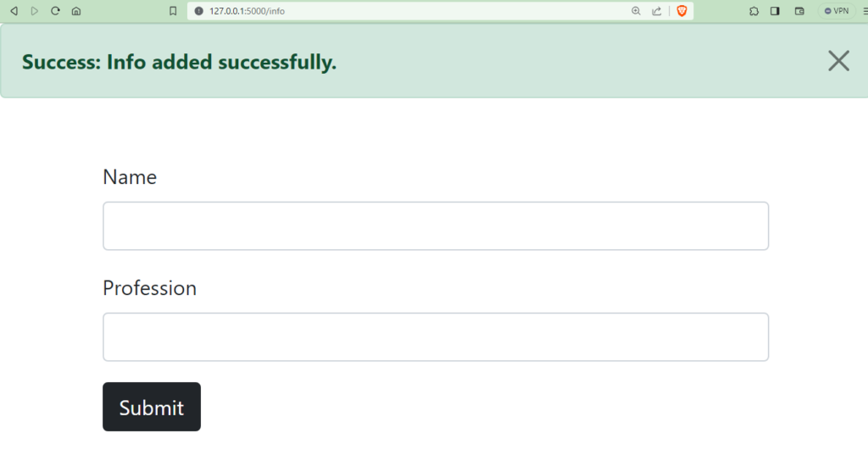Image resolution: width=868 pixels, height=450 pixels.
Task: Focus the Name input field
Action: (x=436, y=225)
